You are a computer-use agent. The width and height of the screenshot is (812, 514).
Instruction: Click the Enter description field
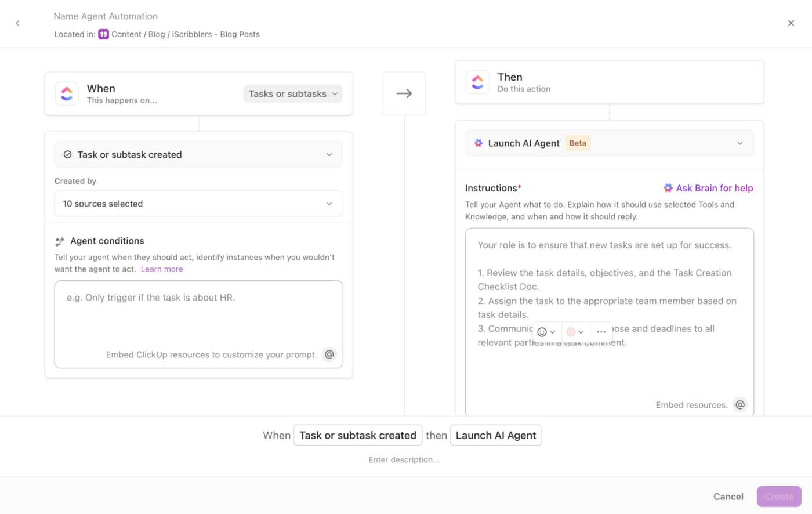404,459
